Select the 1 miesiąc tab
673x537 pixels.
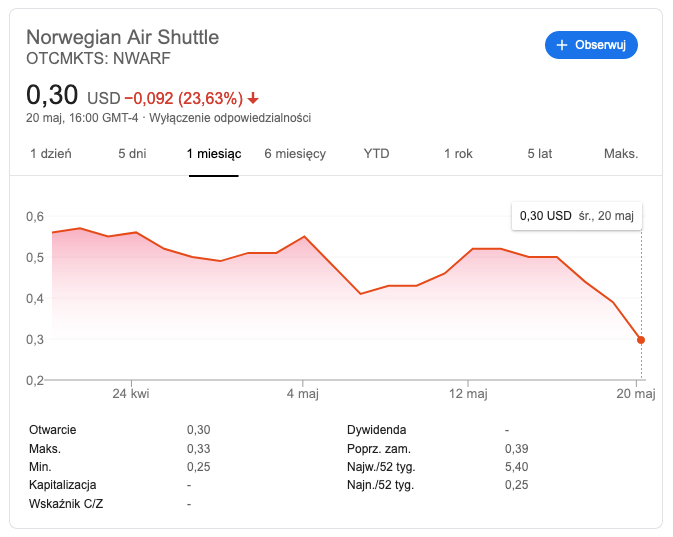click(214, 154)
